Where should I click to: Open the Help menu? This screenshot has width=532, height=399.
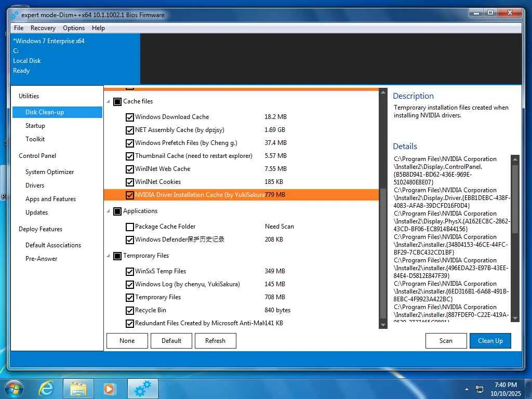pyautogui.click(x=98, y=28)
